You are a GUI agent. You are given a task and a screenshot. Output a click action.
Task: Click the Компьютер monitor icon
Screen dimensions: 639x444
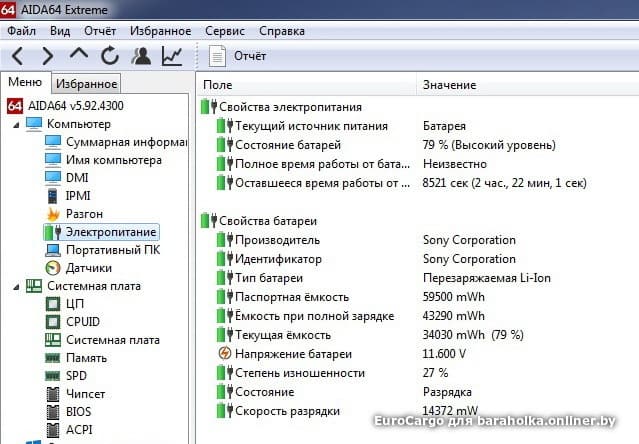pyautogui.click(x=34, y=124)
